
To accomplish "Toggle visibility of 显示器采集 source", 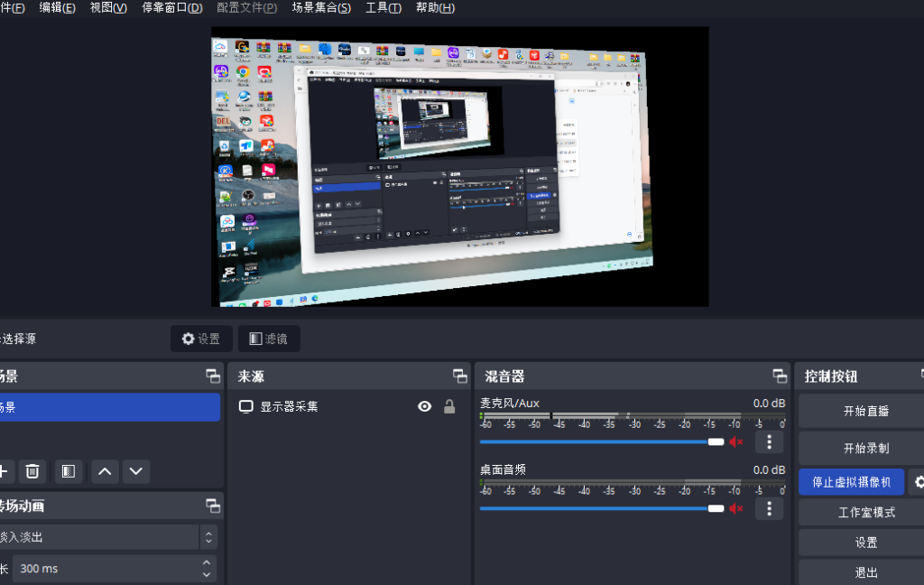I will tap(424, 406).
